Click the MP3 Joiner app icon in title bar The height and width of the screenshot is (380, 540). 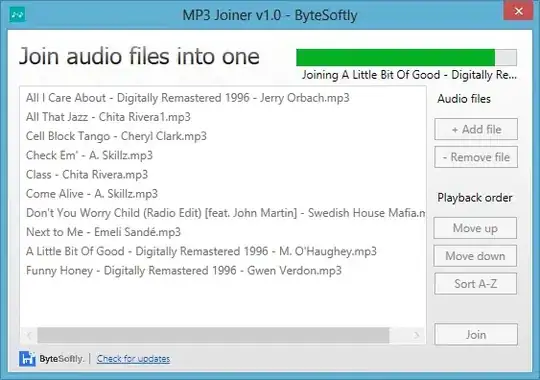coord(17,14)
